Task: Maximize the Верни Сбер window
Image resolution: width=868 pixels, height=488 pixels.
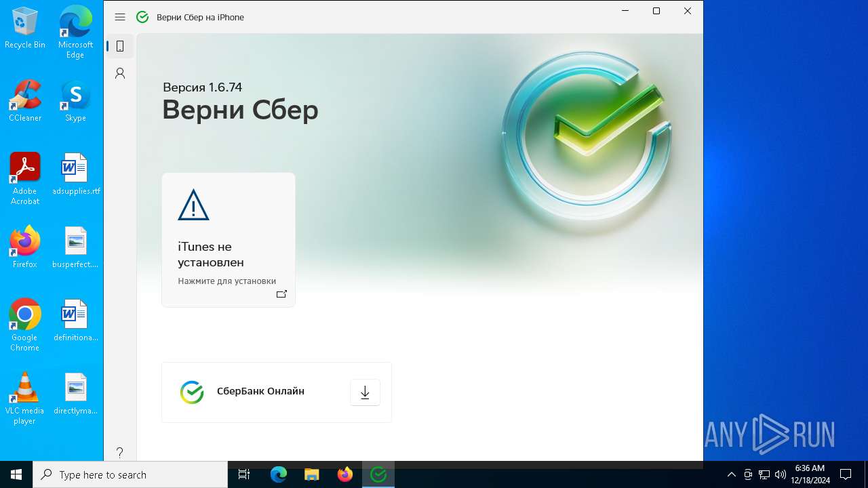Action: click(x=656, y=11)
